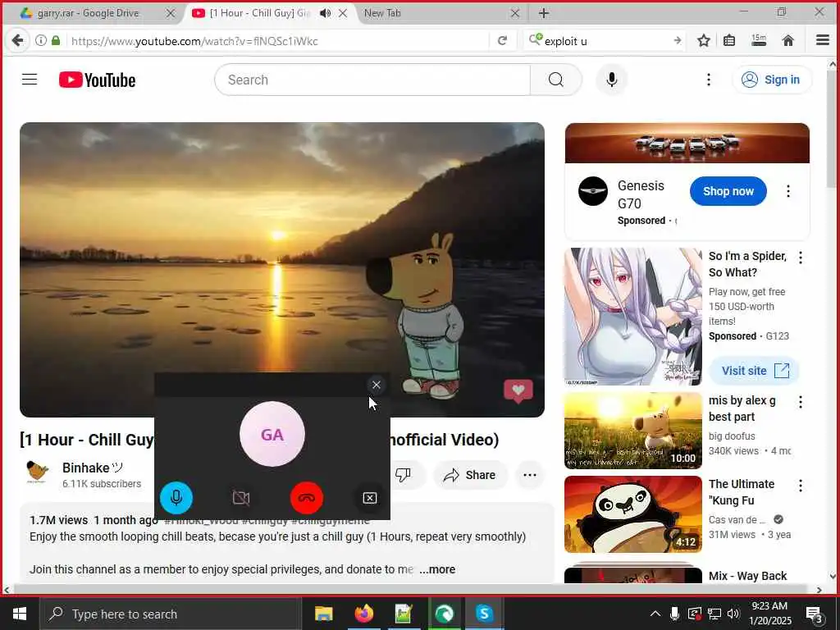
Task: Mute audio on the YouTube tab speaker icon
Action: pos(325,13)
